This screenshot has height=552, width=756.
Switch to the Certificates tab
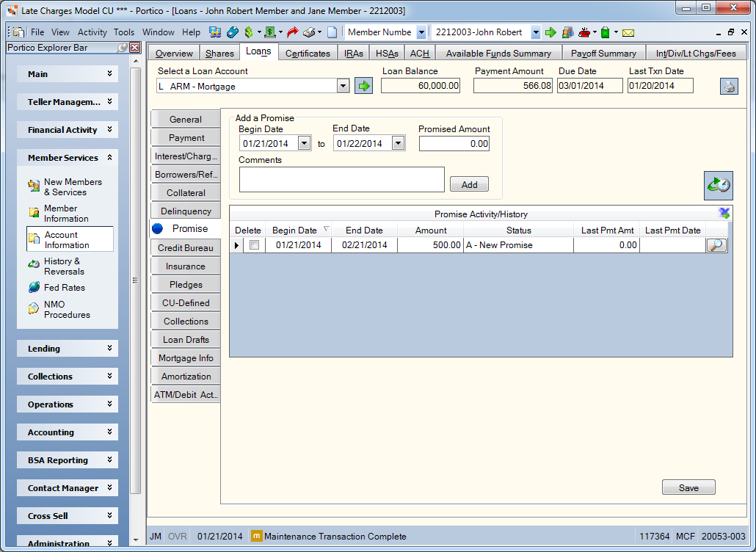pos(308,53)
